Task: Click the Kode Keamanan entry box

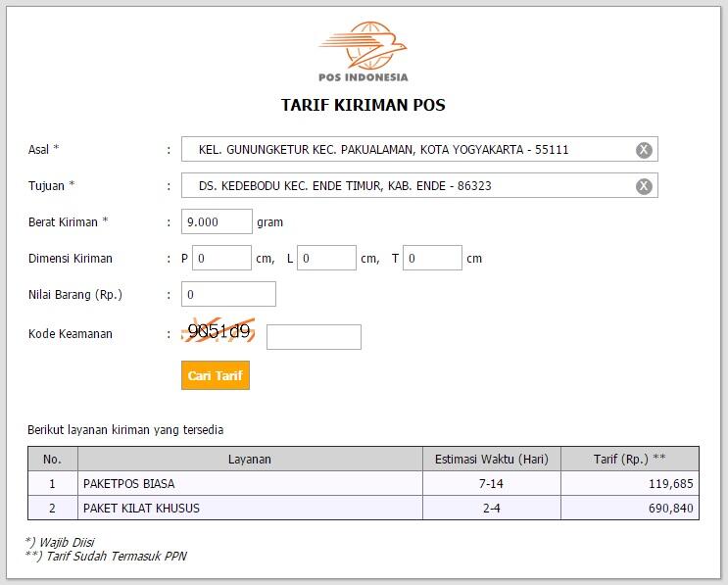Action: pyautogui.click(x=314, y=337)
